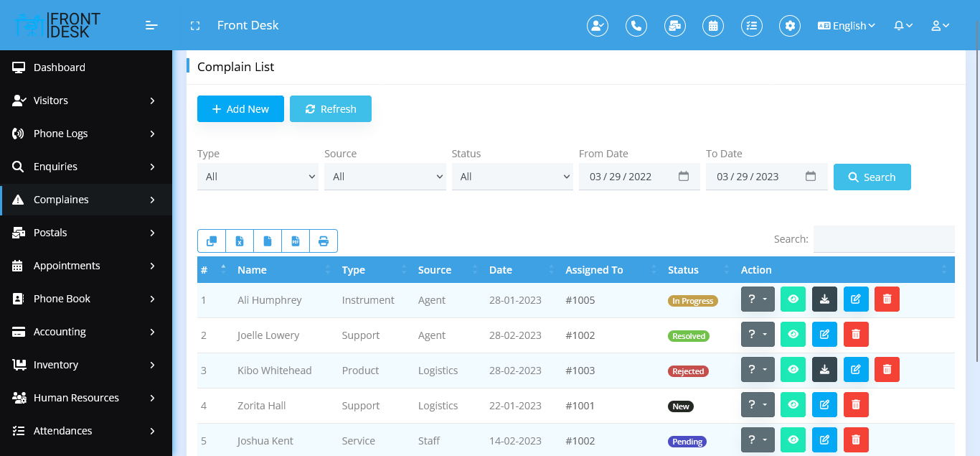
Task: Open settings gear icon in top bar
Action: coord(790,26)
